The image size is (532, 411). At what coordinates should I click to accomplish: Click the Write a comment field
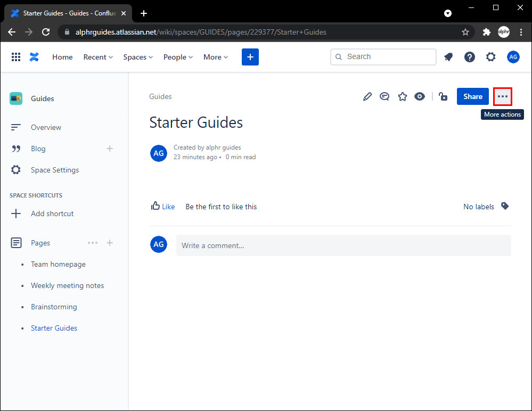343,245
